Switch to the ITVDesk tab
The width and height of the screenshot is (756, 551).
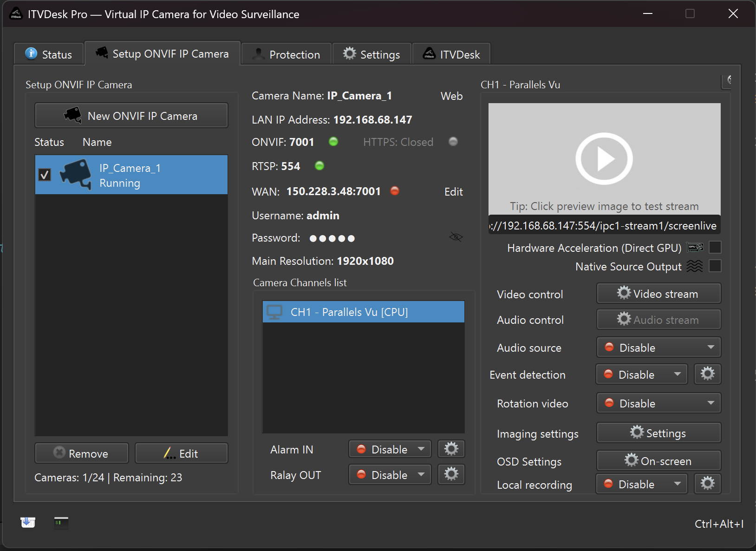pos(451,54)
